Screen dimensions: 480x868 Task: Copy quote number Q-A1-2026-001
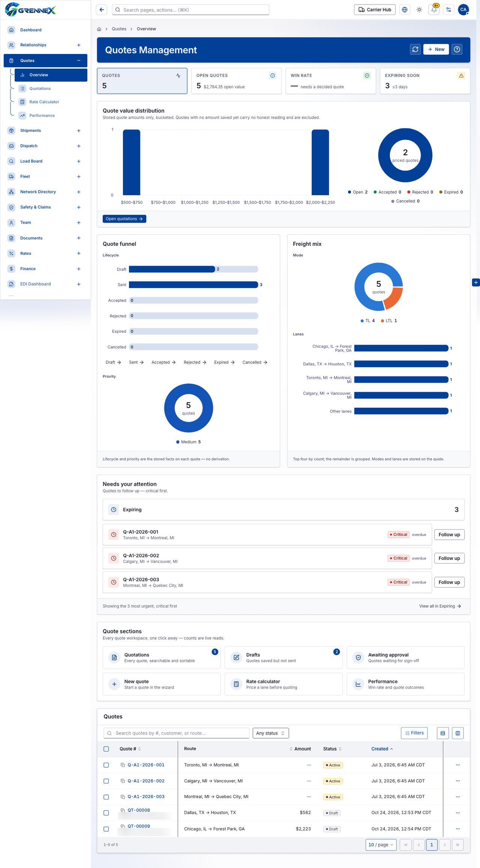click(x=123, y=765)
